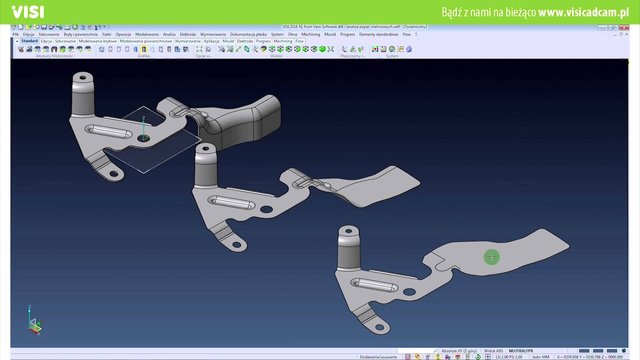Switch to the Wymiarowanie toolbar tab

tap(188, 41)
